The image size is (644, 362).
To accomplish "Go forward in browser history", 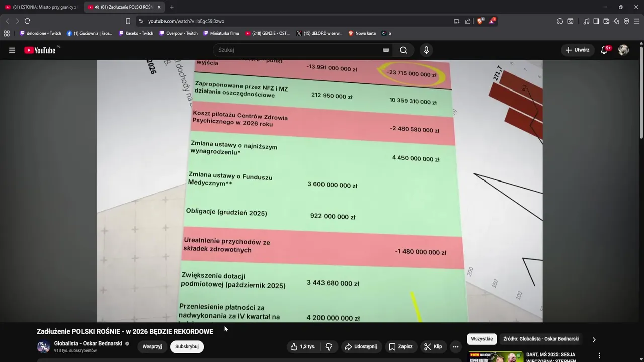I will [x=17, y=21].
